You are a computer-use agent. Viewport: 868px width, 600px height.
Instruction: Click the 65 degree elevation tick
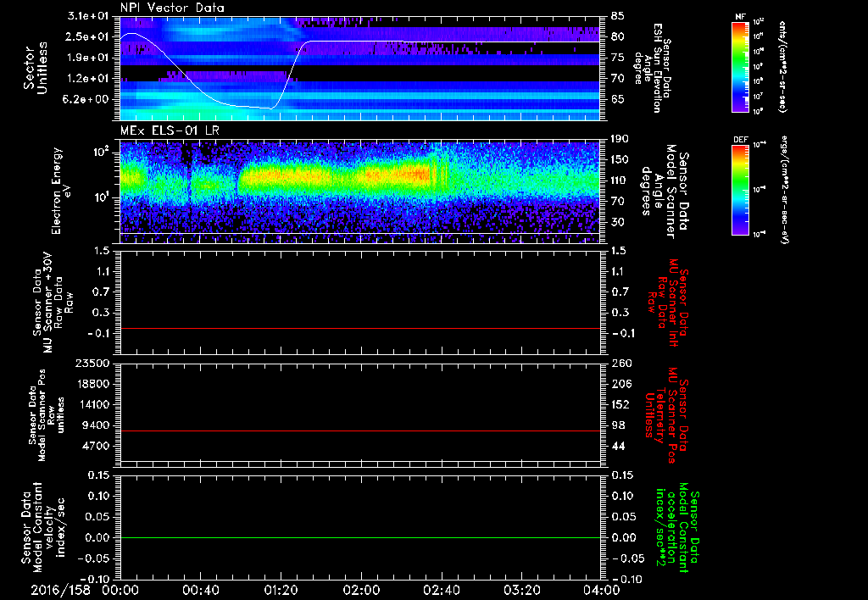618,100
